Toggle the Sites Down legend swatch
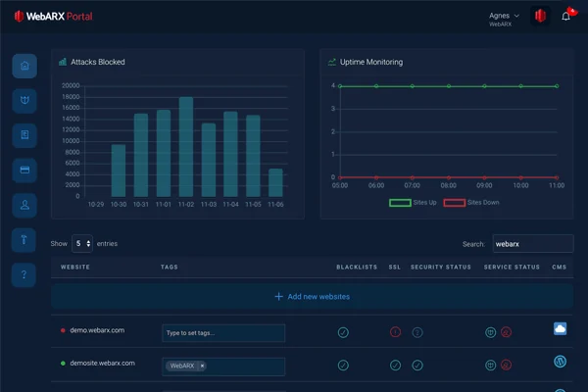The width and height of the screenshot is (588, 392). pos(455,203)
